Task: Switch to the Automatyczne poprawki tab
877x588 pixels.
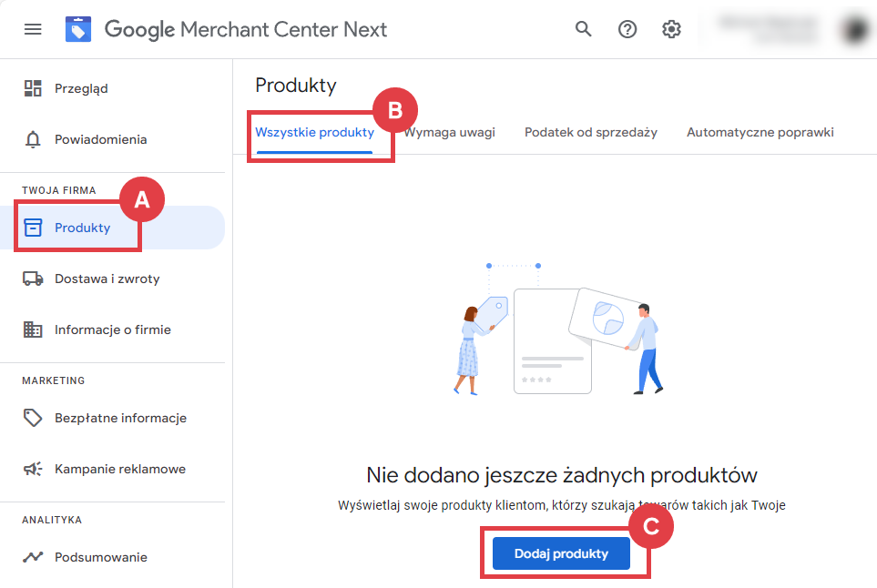Action: (760, 131)
